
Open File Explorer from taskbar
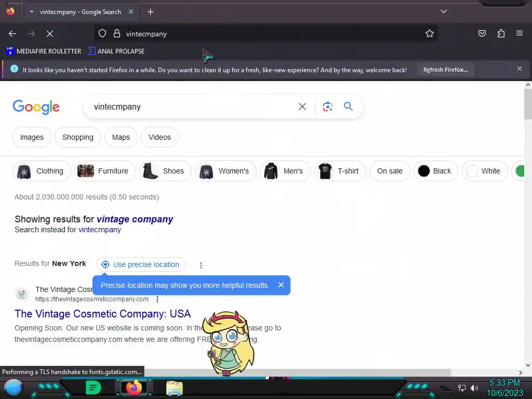coord(175,388)
